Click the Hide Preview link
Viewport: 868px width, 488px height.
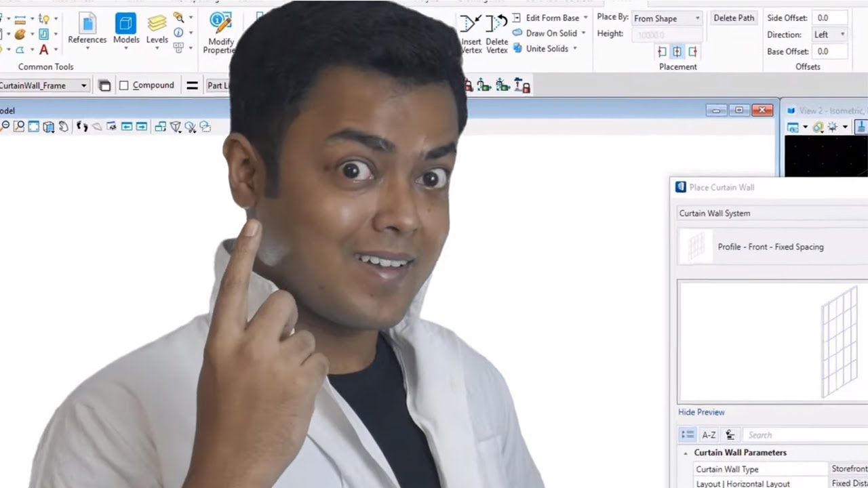[701, 412]
